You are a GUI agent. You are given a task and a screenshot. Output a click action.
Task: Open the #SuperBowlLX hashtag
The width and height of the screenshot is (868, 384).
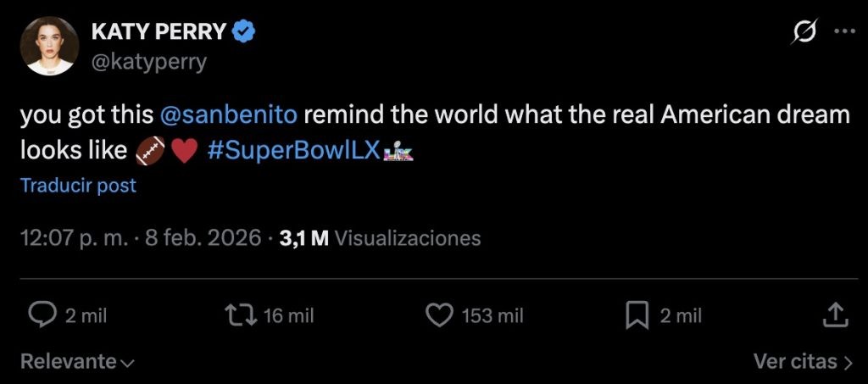click(293, 152)
